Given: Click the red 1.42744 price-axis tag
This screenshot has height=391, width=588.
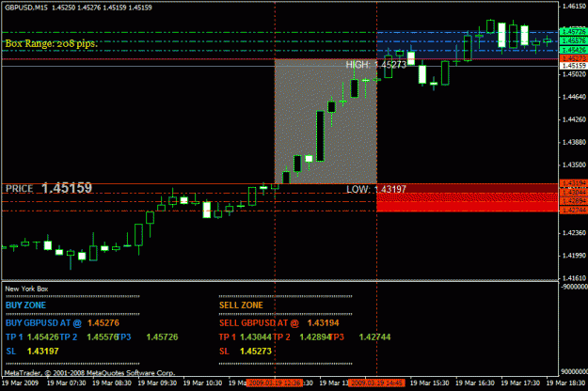Looking at the screenshot, I should pyautogui.click(x=573, y=211).
